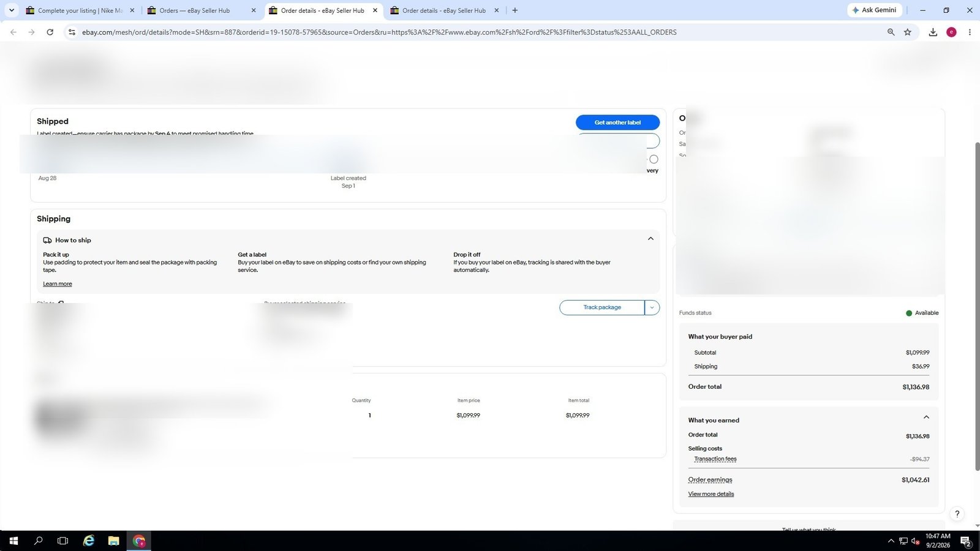This screenshot has width=980, height=551.
Task: Close the Orders — eBay Seller Hub tab
Action: [x=254, y=10]
